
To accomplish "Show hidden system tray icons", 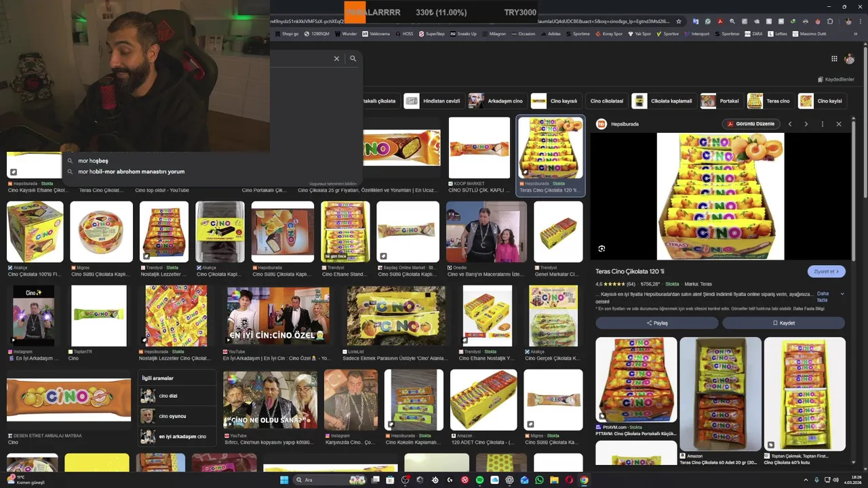I will [807, 480].
